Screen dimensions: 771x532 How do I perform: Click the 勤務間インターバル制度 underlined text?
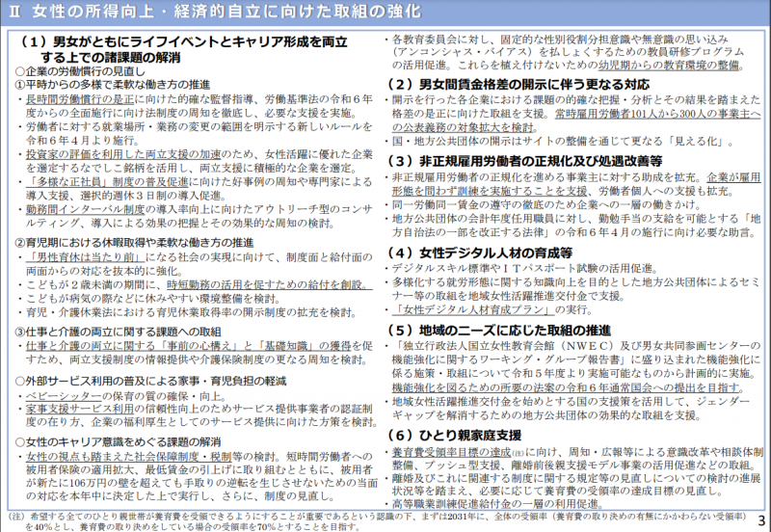coord(80,207)
